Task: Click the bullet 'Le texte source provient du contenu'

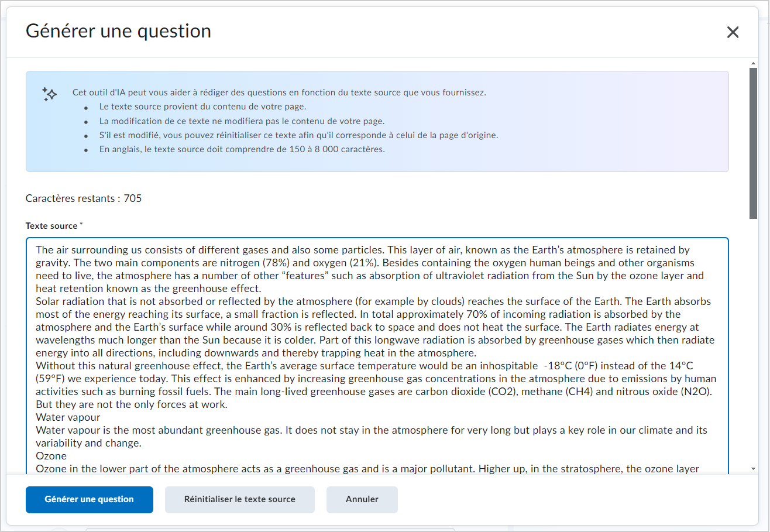Action: [202, 107]
